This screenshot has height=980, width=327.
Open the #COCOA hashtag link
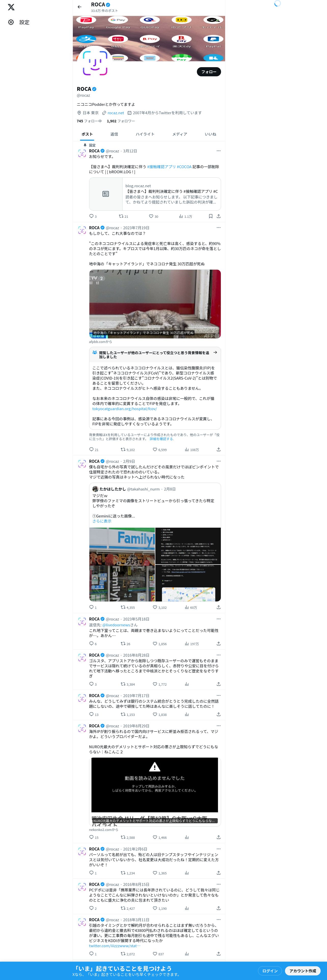184,167
